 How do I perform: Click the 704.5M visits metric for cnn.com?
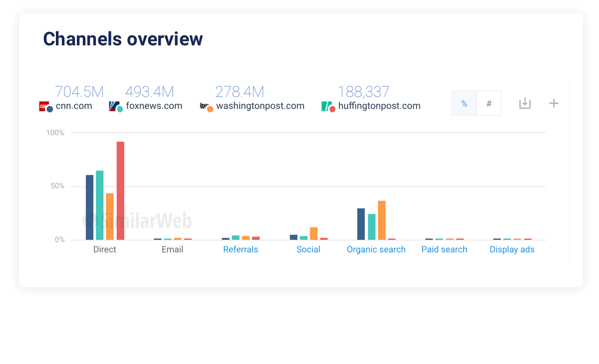point(79,92)
